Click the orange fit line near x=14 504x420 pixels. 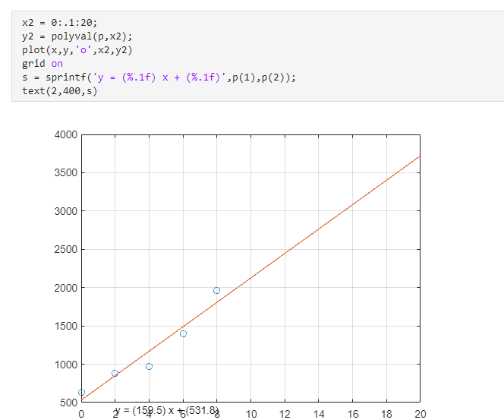click(318, 229)
